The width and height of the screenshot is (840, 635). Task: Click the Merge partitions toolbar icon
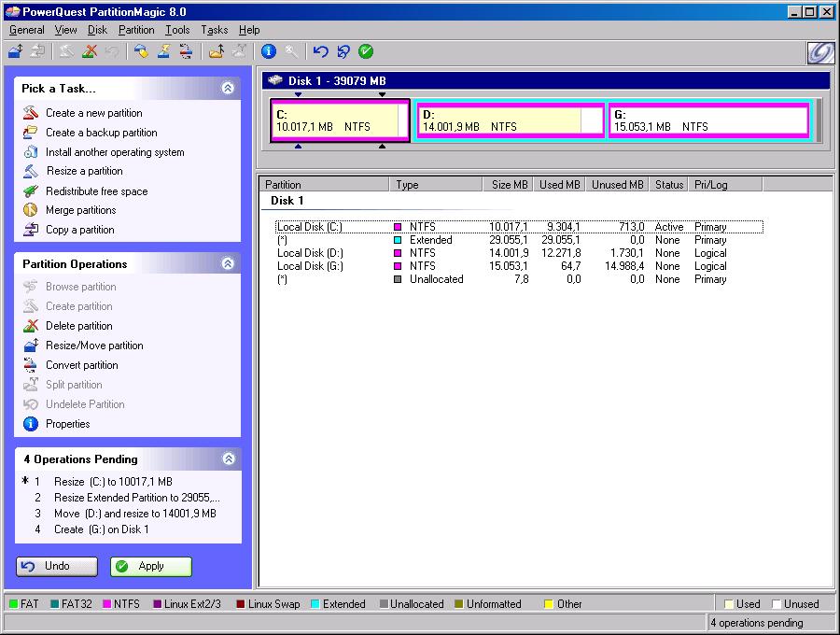coord(217,51)
